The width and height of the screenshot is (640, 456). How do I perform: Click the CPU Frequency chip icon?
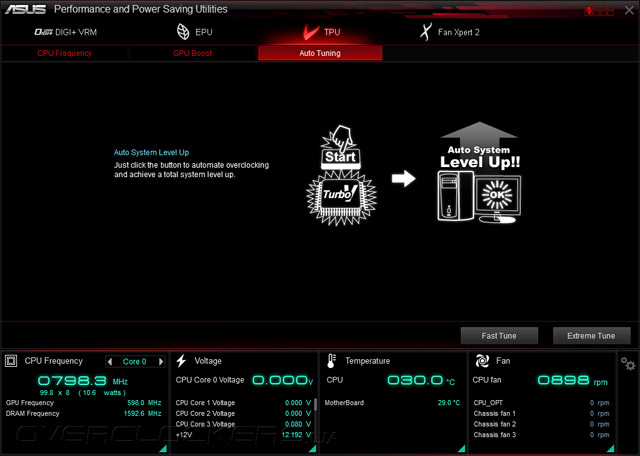11,361
